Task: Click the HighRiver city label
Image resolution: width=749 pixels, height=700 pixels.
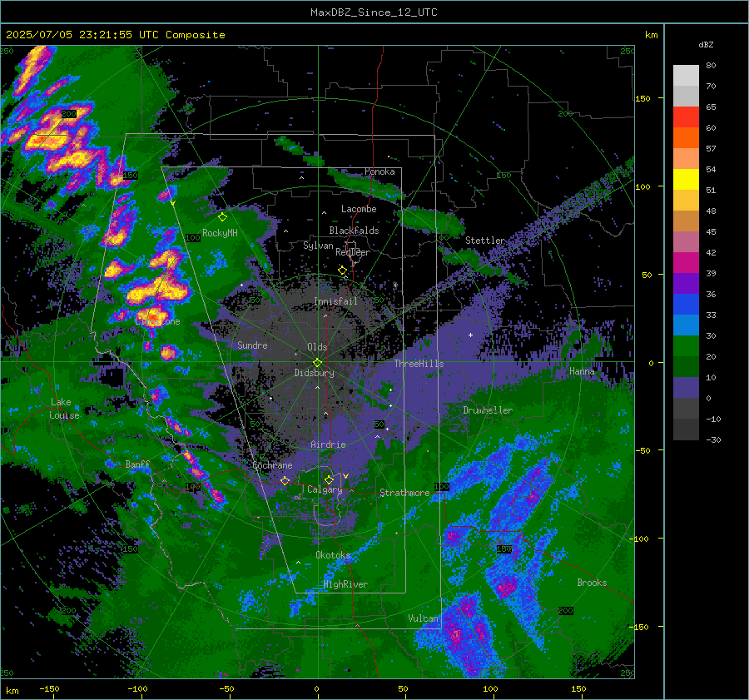Action: point(345,584)
